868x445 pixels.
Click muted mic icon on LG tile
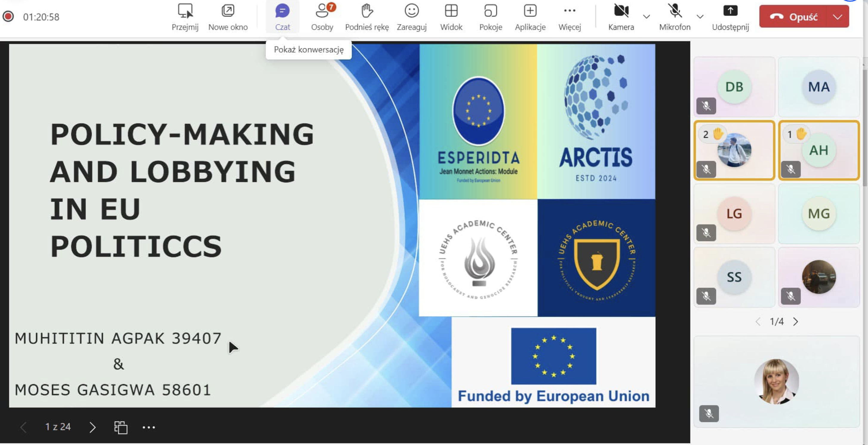pos(706,233)
